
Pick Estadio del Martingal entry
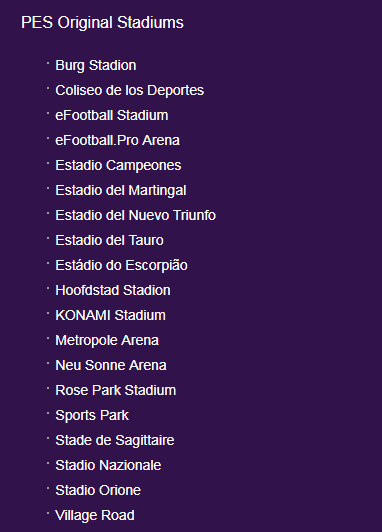pos(121,191)
